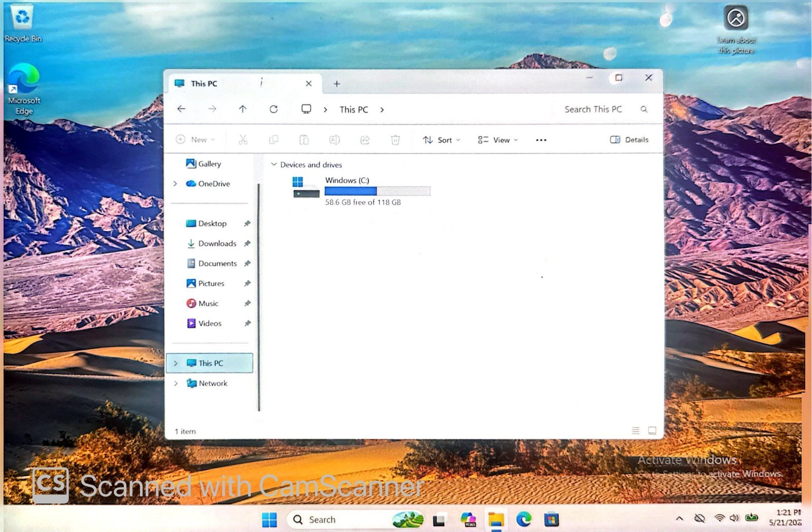Switch to large thumbnails view icon
The height and width of the screenshot is (532, 812).
coord(652,431)
